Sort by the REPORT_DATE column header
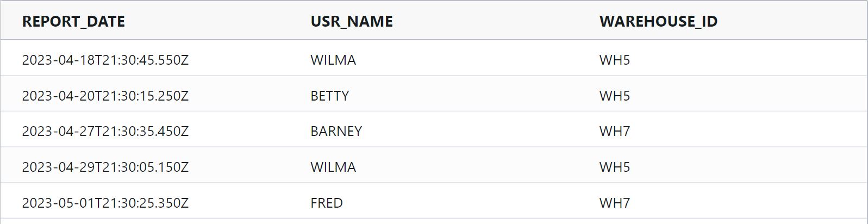This screenshot has height=224, width=868. tap(73, 21)
